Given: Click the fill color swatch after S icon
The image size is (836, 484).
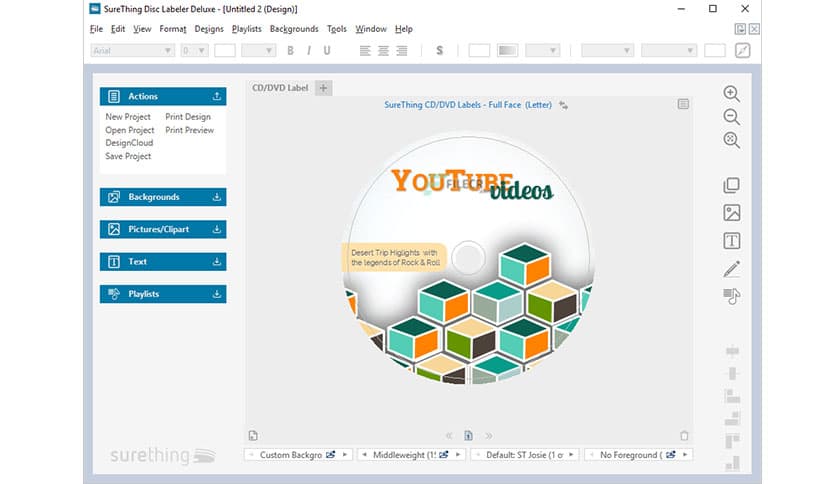Looking at the screenshot, I should (479, 51).
